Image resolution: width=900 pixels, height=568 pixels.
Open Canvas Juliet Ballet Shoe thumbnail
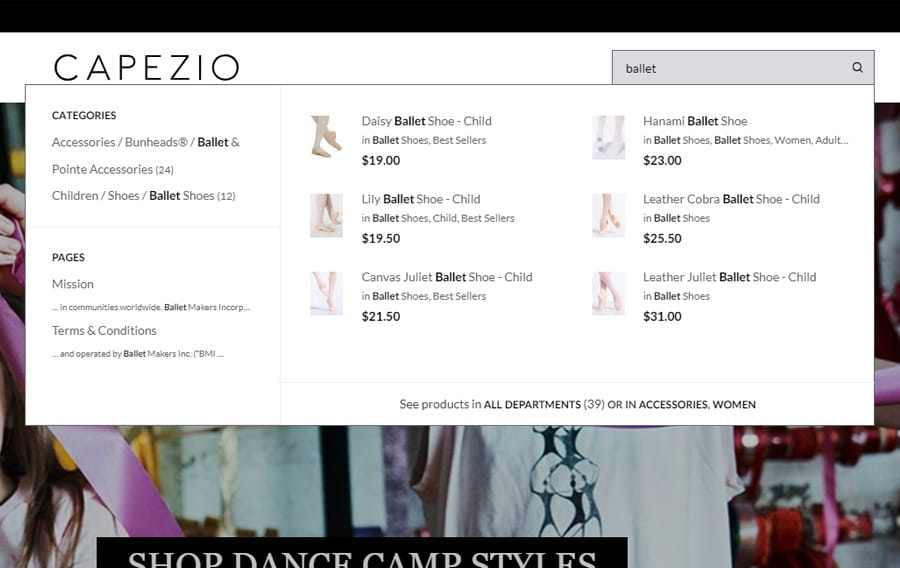pos(326,293)
